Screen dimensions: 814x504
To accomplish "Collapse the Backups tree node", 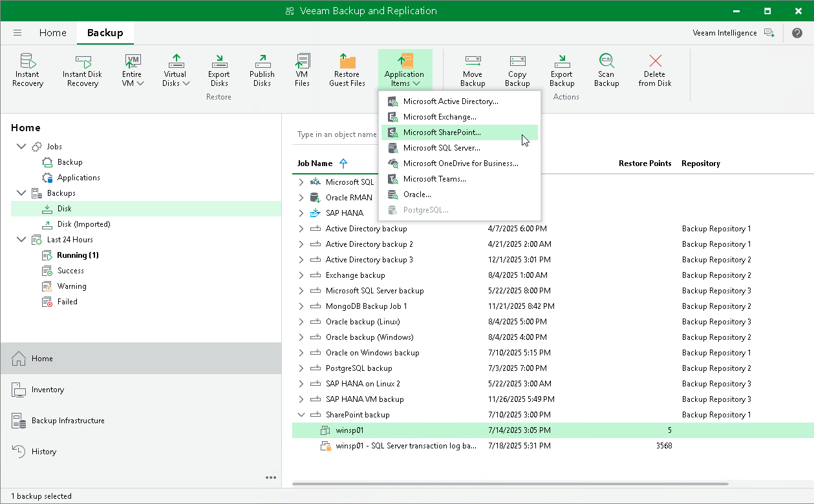I will (21, 193).
